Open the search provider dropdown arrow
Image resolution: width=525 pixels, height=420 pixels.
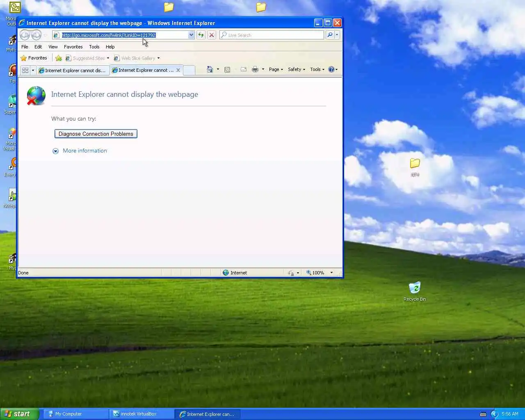(x=337, y=35)
